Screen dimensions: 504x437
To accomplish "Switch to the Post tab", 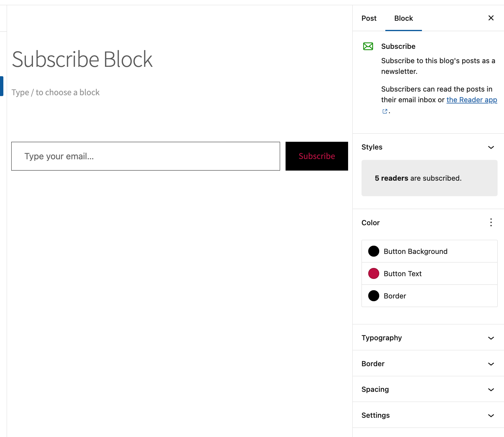I will pyautogui.click(x=369, y=18).
